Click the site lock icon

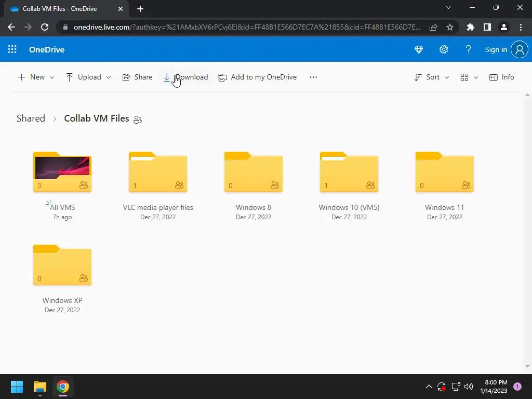coord(65,27)
